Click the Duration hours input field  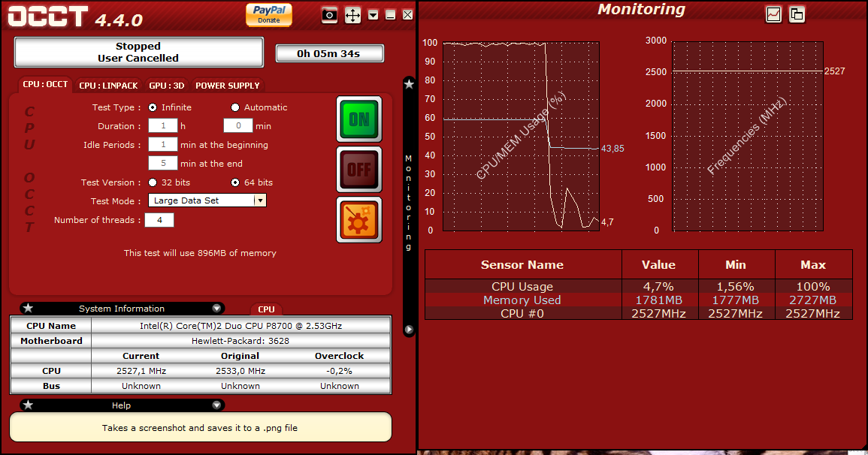pos(163,126)
